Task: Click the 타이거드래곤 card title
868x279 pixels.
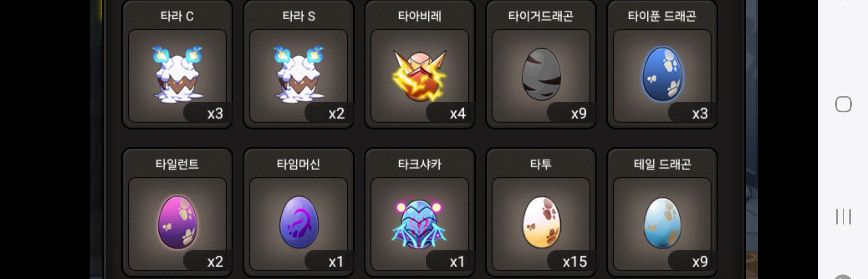Action: point(541,16)
